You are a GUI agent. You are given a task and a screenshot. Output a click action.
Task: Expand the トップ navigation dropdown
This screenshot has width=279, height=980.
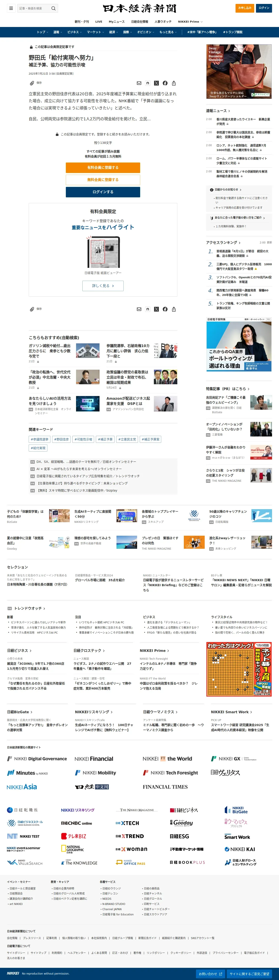click(42, 32)
